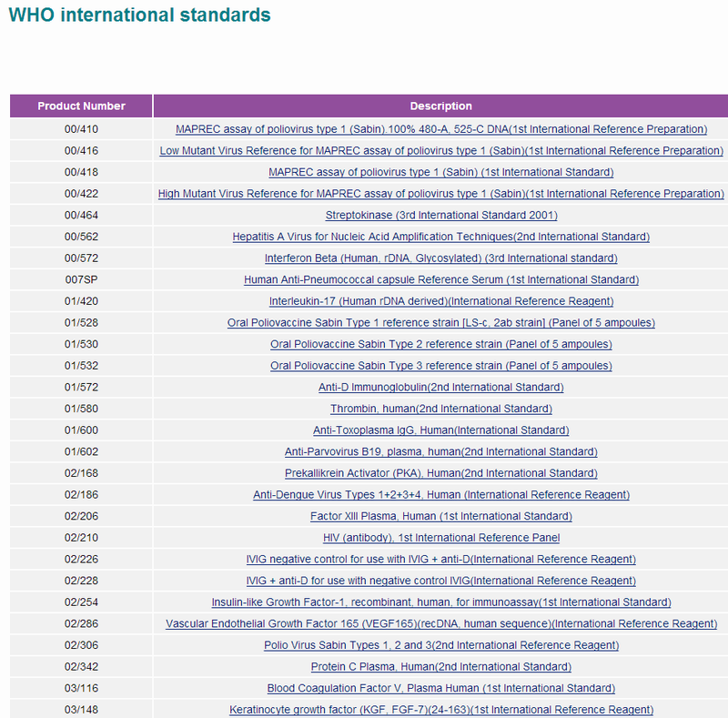Select product number 02/210
Image resolution: width=728 pixels, height=718 pixels.
81,538
